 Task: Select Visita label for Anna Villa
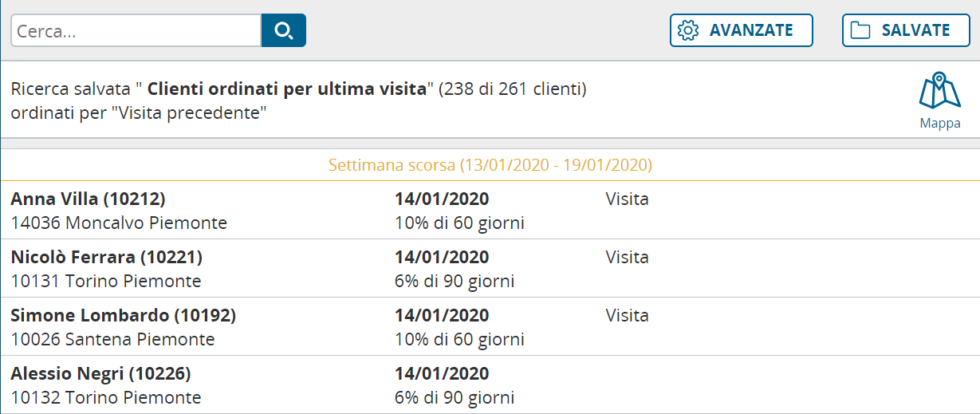[628, 199]
